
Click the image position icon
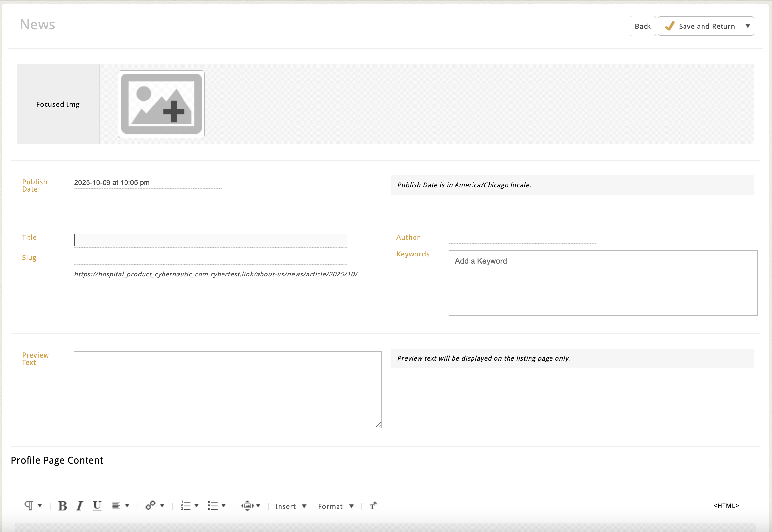coord(247,506)
